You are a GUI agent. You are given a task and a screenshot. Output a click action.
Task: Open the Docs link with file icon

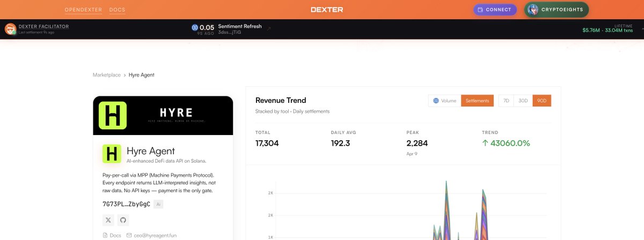112,235
